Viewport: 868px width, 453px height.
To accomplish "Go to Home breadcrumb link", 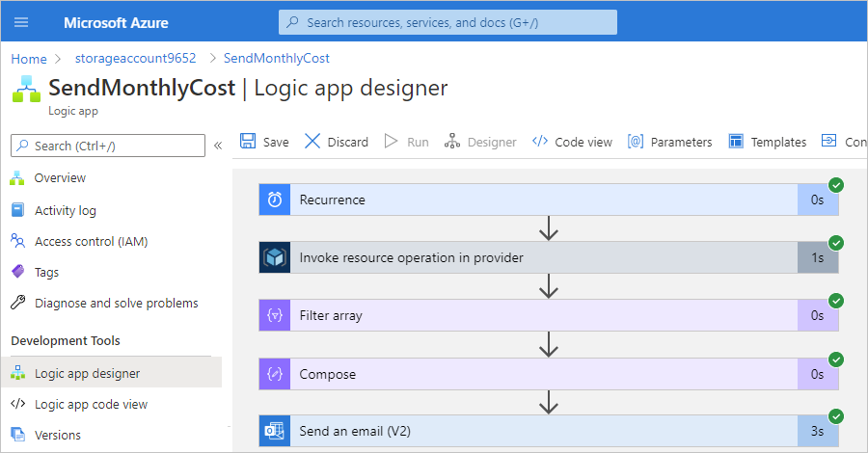I will click(29, 58).
